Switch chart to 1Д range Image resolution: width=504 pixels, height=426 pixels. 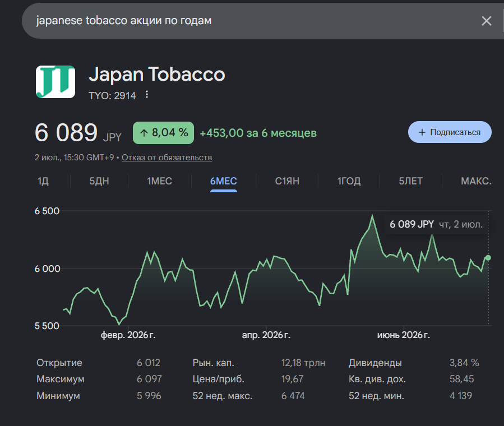[43, 181]
